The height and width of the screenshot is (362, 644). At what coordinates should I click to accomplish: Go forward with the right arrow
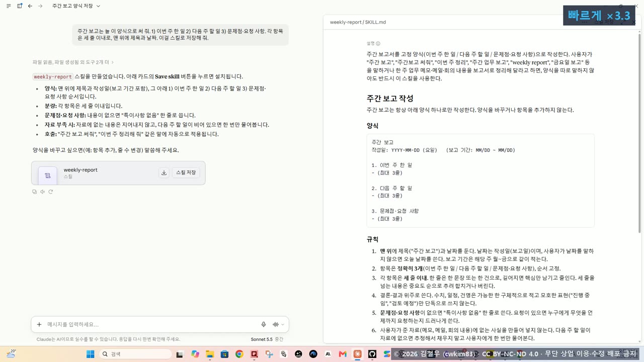(x=40, y=6)
